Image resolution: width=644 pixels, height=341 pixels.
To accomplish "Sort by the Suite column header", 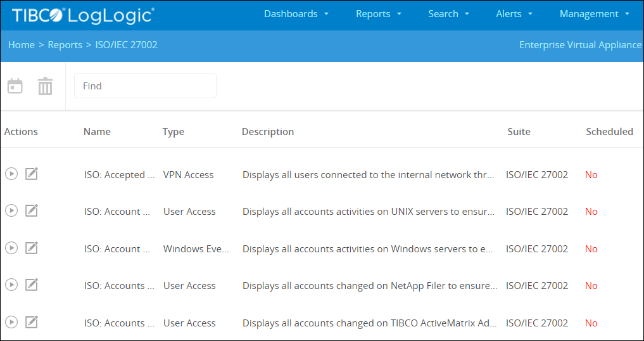I will [519, 132].
